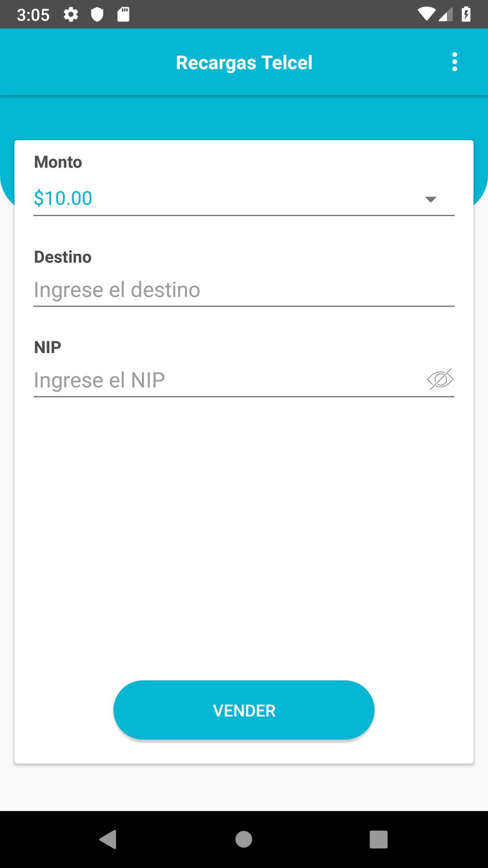Toggle NIP visibility with the eye icon
The height and width of the screenshot is (868, 488).
click(440, 379)
